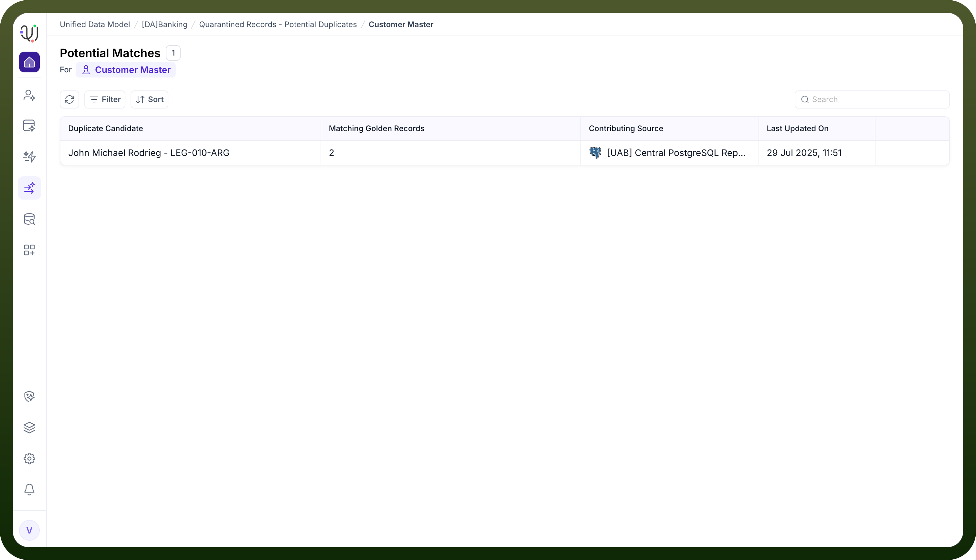Click the search magnifier icon
Viewport: 976px width, 560px height.
805,99
